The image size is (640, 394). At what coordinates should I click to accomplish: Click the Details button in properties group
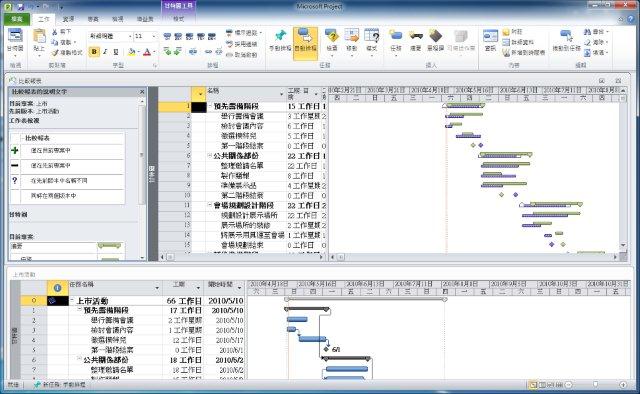click(518, 42)
